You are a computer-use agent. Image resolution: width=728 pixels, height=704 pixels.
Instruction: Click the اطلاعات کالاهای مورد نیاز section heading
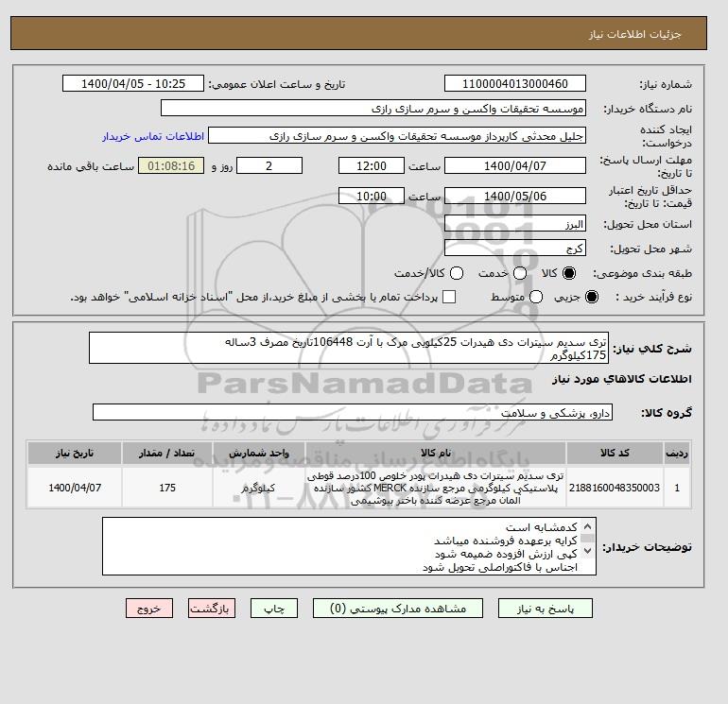click(622, 379)
